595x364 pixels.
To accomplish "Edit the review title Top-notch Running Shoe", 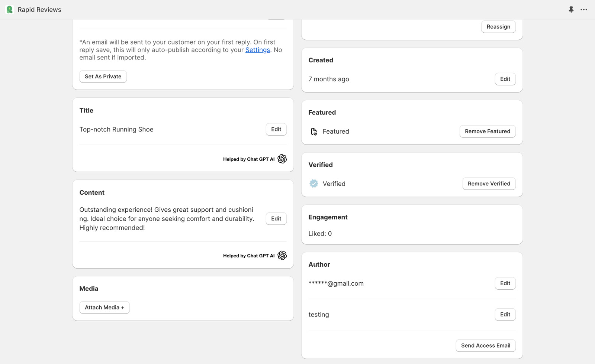I will pos(276,129).
